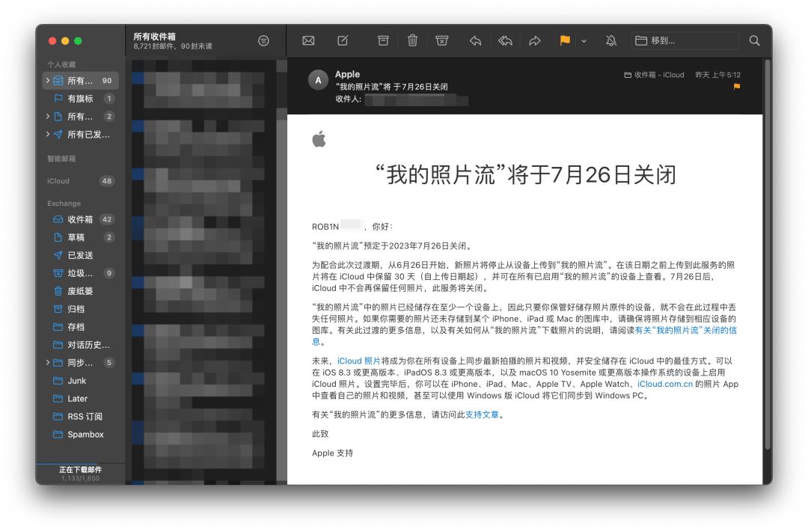This screenshot has height=532, width=808.
Task: Click the Exchange section header
Action: 64,203
